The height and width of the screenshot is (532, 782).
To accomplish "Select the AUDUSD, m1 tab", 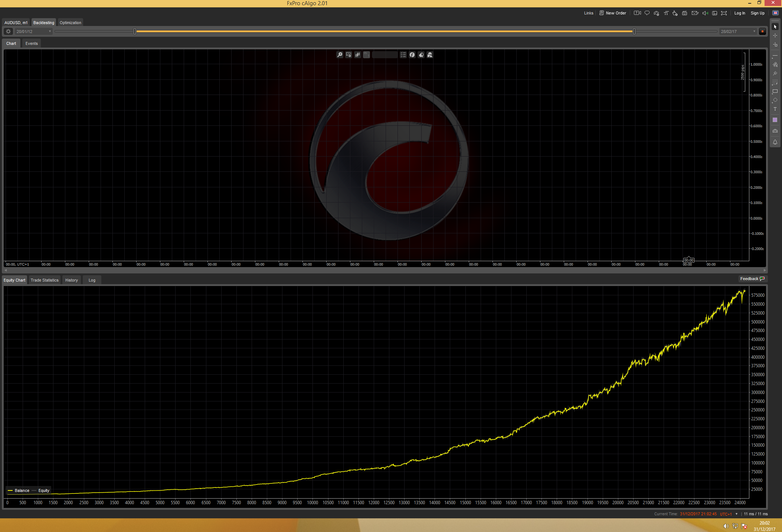I will click(16, 23).
